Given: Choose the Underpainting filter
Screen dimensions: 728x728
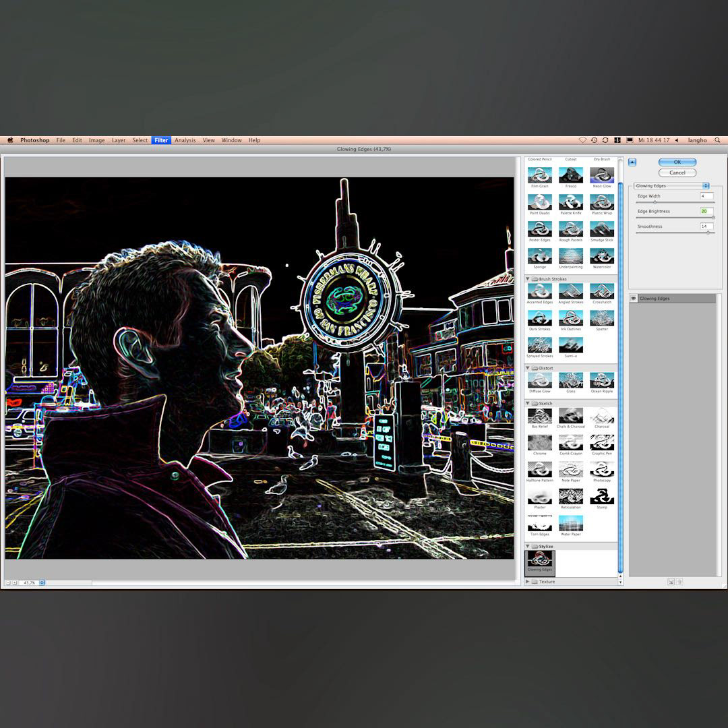Looking at the screenshot, I should 571,256.
